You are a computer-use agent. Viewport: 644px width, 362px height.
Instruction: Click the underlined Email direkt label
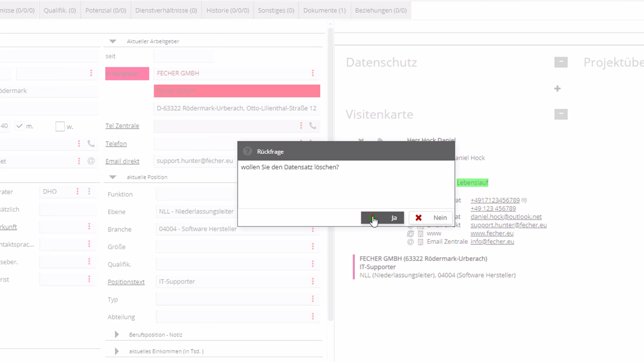122,161
